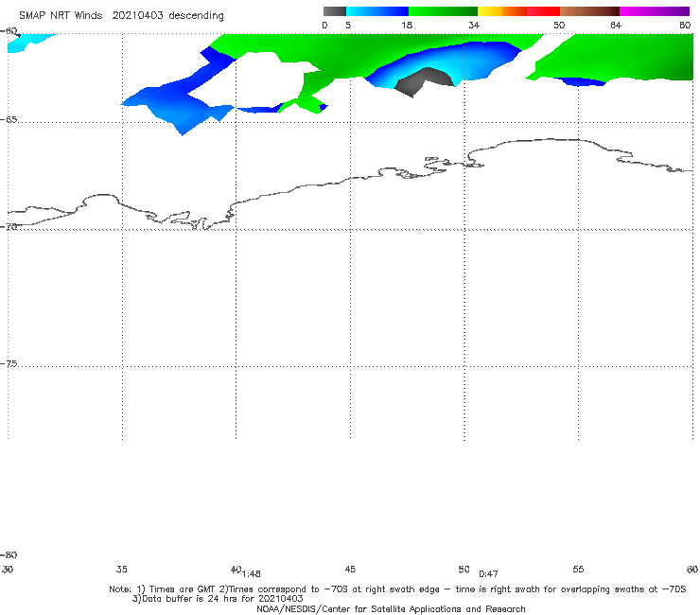Click the dark gray low-wind patch on the map
Image resolution: width=700 pixels, height=615 pixels.
tap(422, 81)
